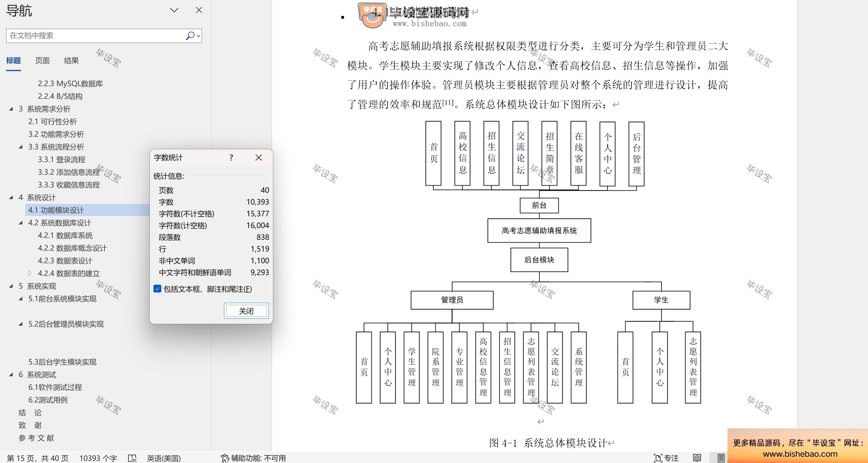Viewport: 868px width, 463px height.
Task: Click the 英语(美国) language indicator
Action: pyautogui.click(x=164, y=458)
